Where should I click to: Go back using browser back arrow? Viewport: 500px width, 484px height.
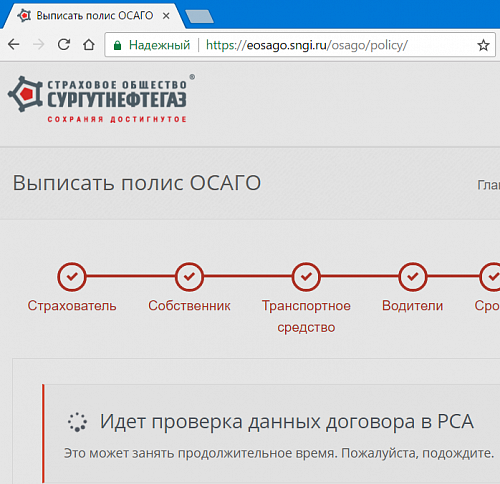14,44
